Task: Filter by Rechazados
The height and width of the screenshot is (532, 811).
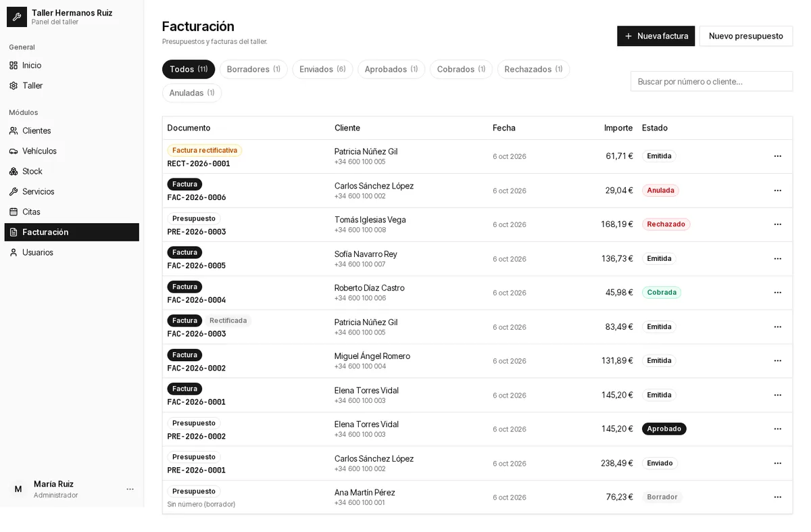Action: [533, 70]
